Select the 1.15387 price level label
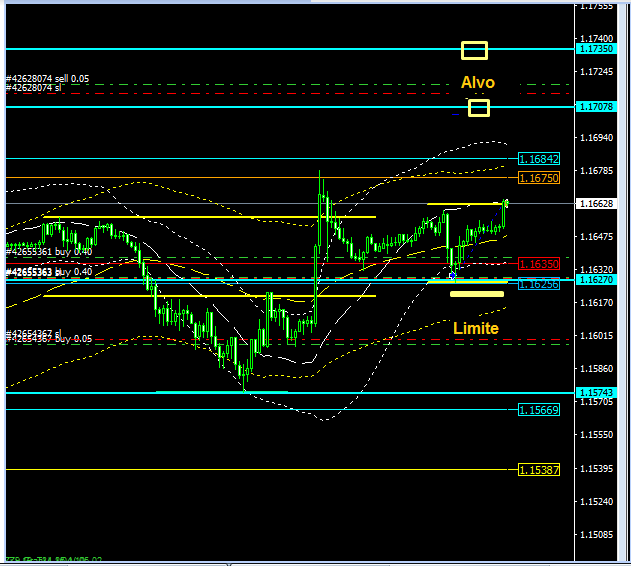The width and height of the screenshot is (631, 566). point(539,469)
